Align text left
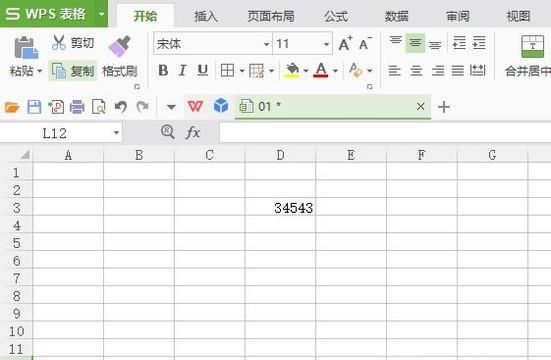This screenshot has height=360, width=551. (395, 71)
